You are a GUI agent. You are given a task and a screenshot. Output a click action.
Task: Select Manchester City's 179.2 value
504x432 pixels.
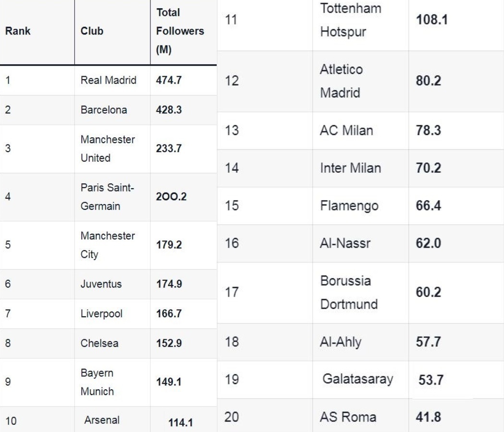[x=169, y=245]
